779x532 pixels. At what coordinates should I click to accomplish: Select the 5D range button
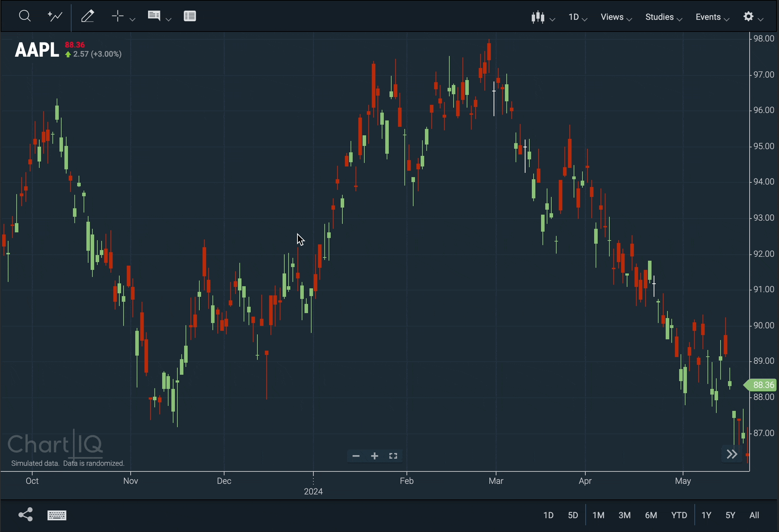pos(573,515)
